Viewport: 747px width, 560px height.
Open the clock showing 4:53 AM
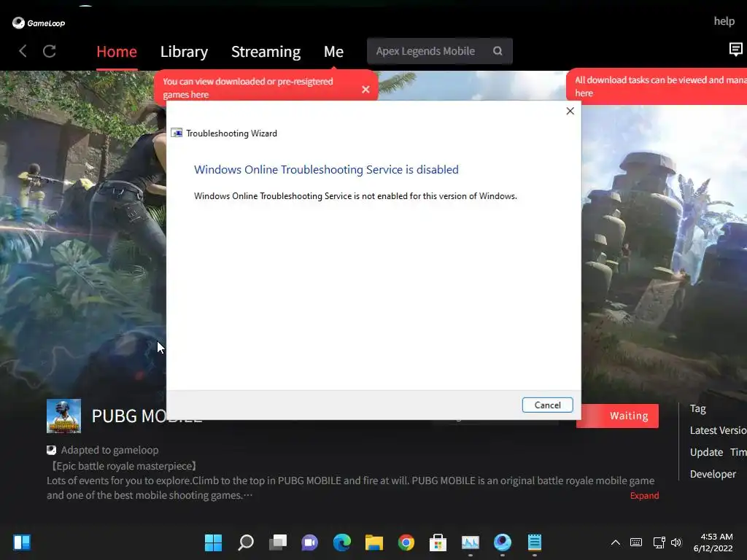coord(713,542)
